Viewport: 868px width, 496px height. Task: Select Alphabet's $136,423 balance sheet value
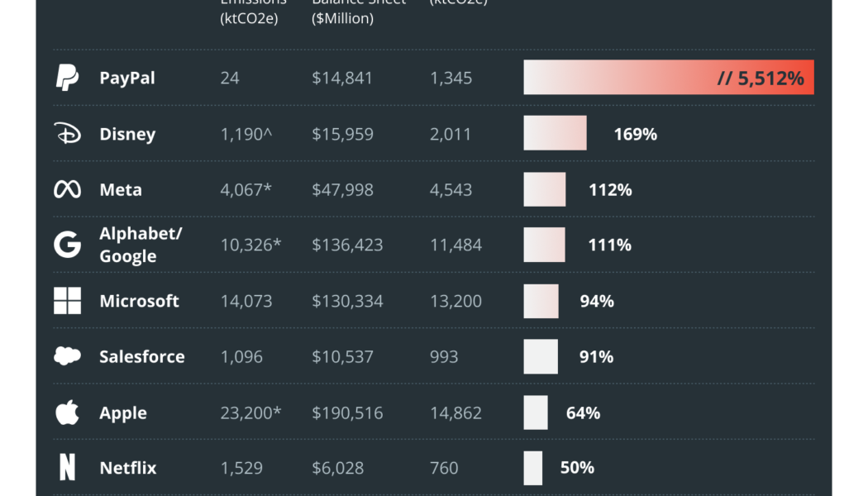(x=347, y=245)
